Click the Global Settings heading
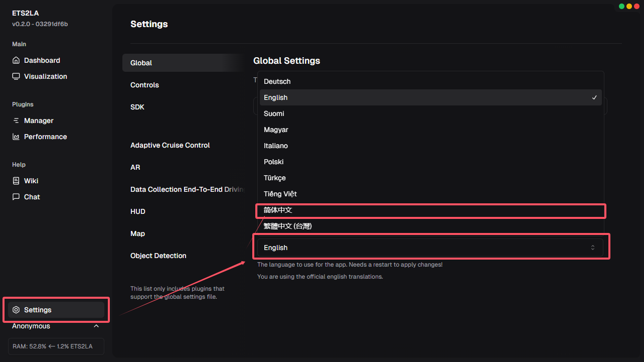The height and width of the screenshot is (362, 644). pos(286,61)
